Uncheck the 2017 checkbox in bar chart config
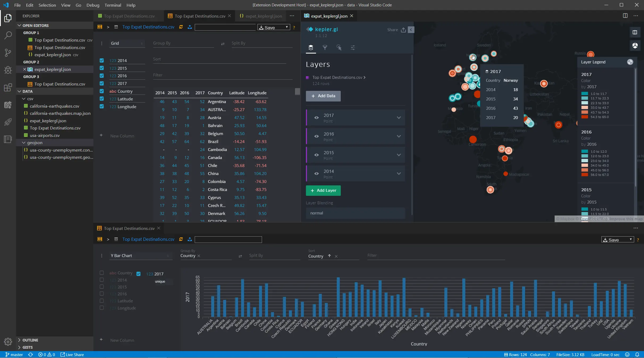Image resolution: width=644 pixels, height=358 pixels. [138, 274]
